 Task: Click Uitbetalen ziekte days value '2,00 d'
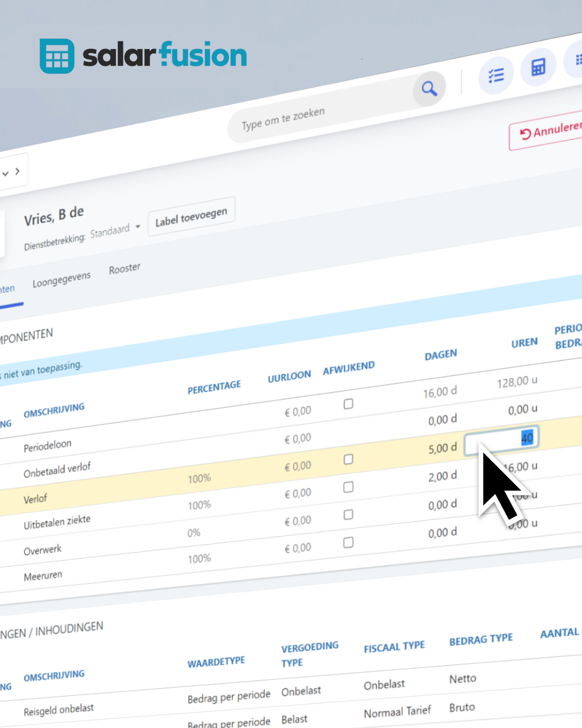click(x=443, y=476)
